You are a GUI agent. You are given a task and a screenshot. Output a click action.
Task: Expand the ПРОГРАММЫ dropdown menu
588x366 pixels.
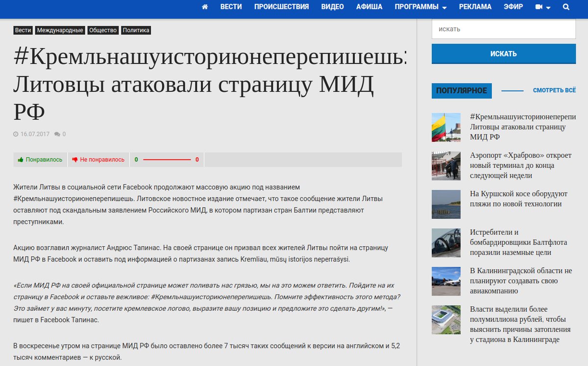point(420,7)
